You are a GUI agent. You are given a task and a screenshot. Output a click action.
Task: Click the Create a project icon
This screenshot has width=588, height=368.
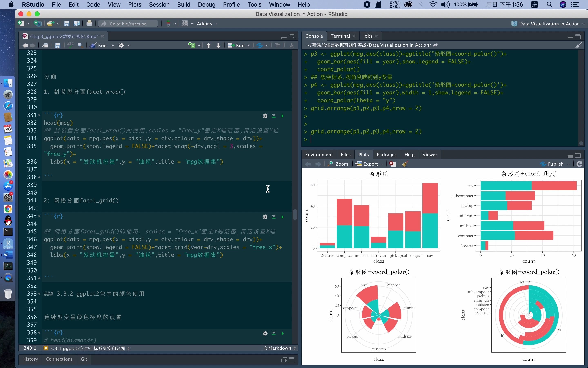point(38,24)
